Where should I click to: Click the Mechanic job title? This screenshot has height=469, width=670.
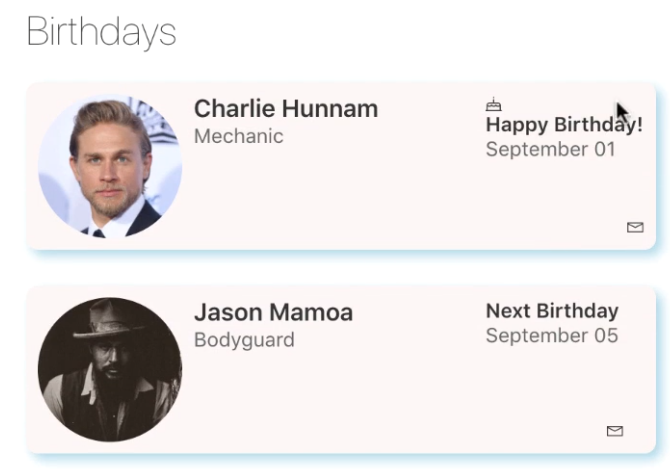tap(238, 136)
